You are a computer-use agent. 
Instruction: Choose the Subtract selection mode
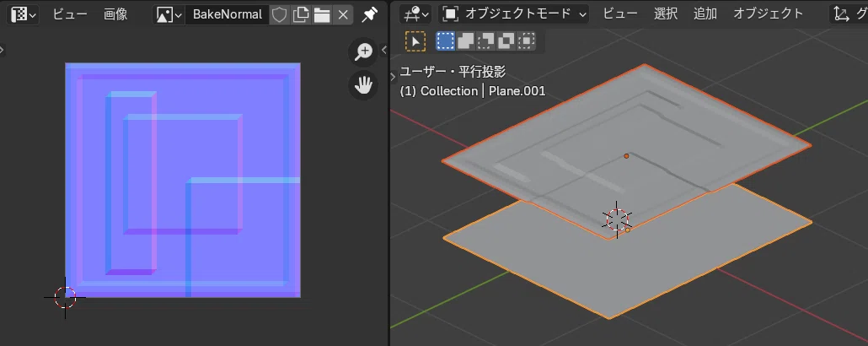point(486,41)
